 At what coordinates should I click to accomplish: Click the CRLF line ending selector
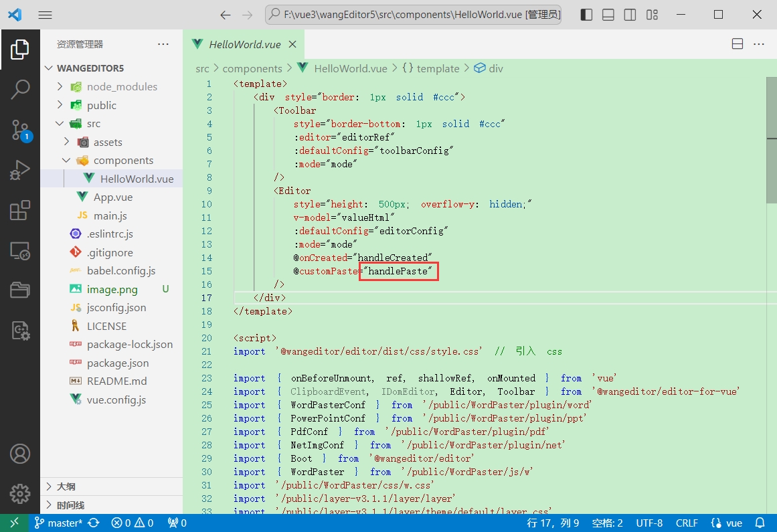tap(687, 523)
